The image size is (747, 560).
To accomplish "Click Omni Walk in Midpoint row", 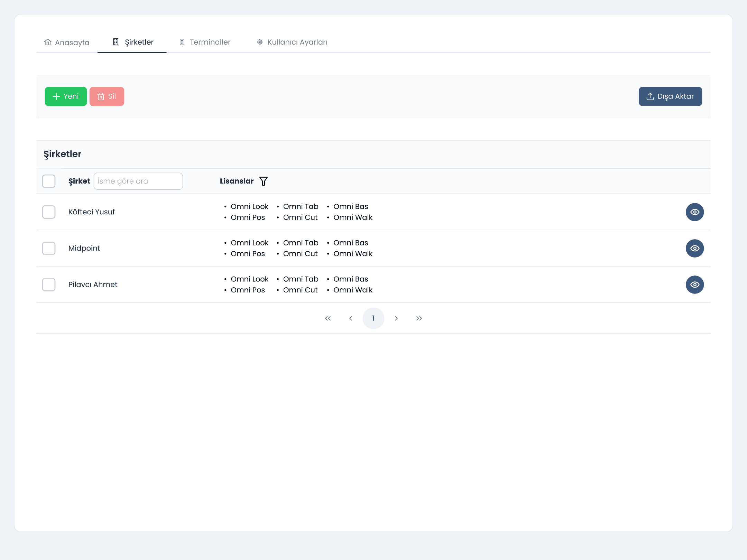I will [x=353, y=254].
